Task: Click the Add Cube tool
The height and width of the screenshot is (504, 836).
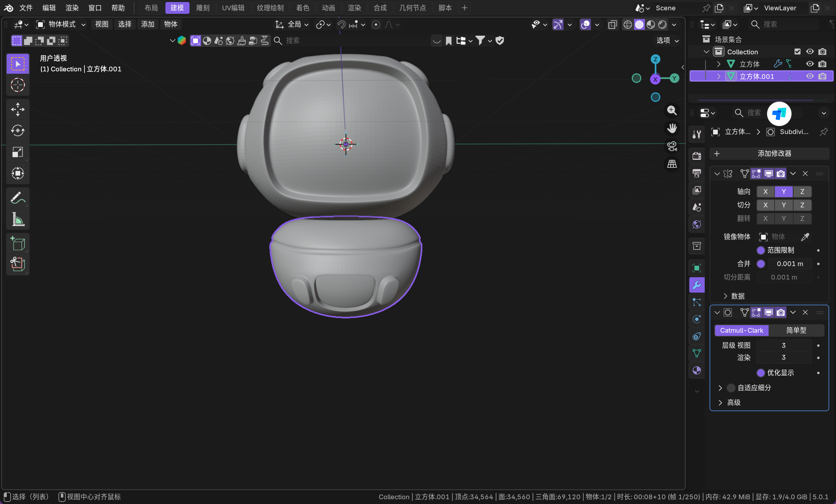Action: click(x=17, y=243)
